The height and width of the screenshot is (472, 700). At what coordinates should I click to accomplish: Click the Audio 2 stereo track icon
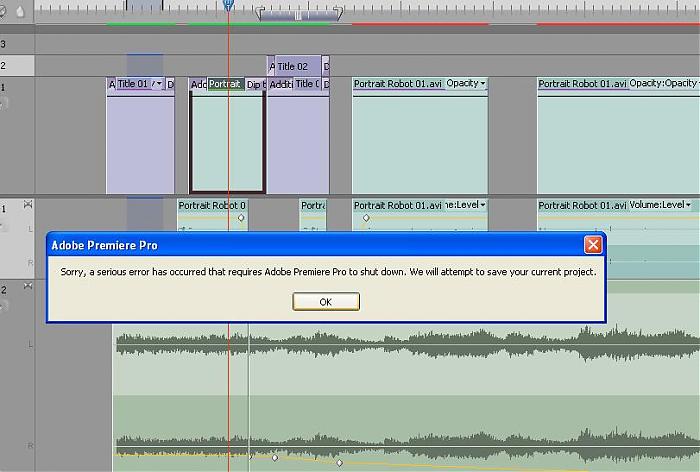click(28, 285)
